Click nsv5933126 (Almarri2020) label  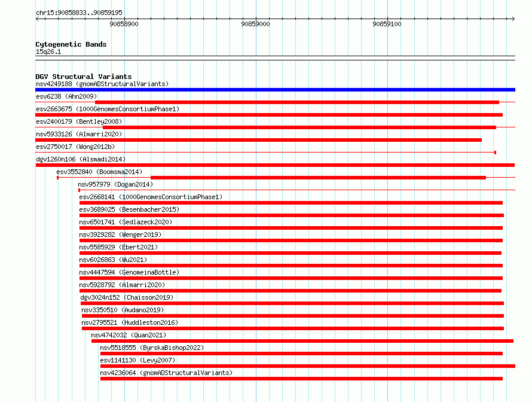(79, 134)
